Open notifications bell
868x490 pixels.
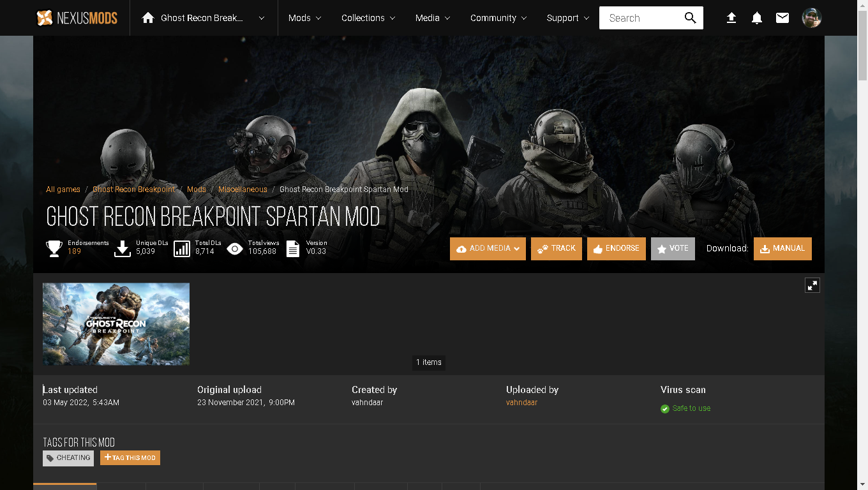[757, 18]
